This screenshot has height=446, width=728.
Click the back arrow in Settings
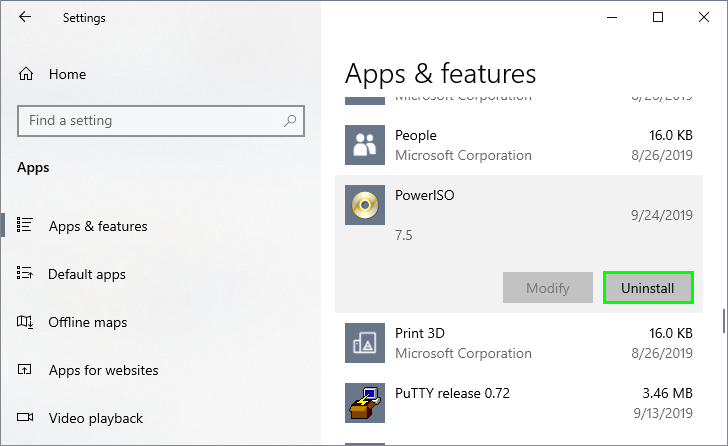pyautogui.click(x=25, y=17)
